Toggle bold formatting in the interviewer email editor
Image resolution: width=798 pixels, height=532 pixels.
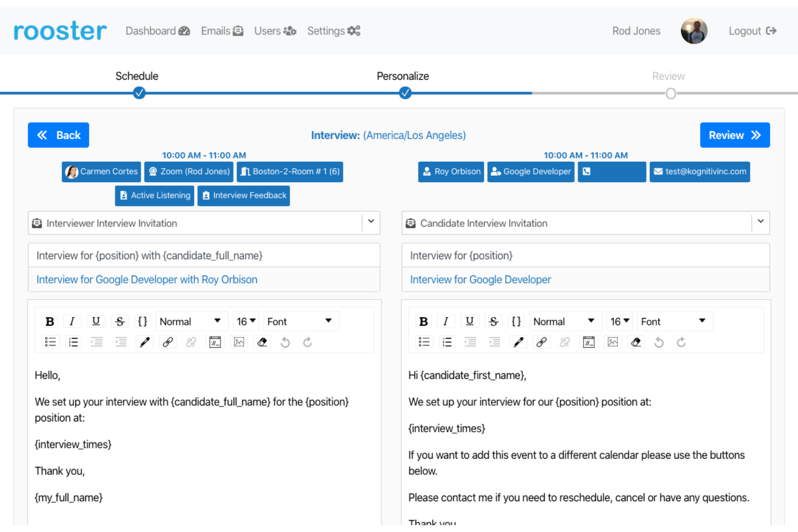[x=50, y=321]
